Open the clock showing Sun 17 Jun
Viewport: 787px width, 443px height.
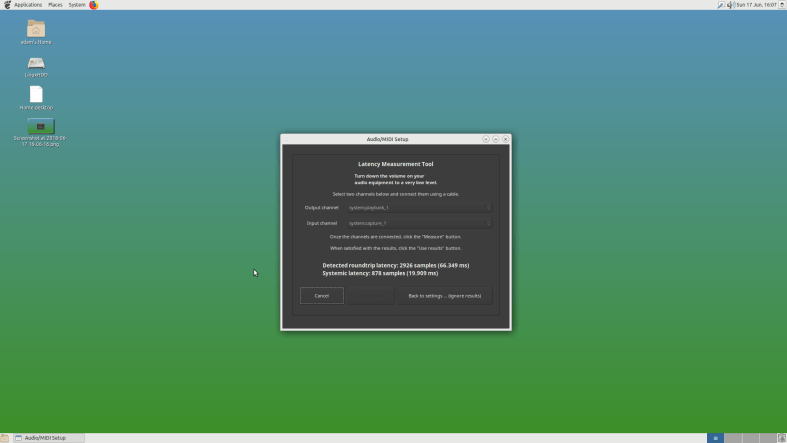[756, 5]
